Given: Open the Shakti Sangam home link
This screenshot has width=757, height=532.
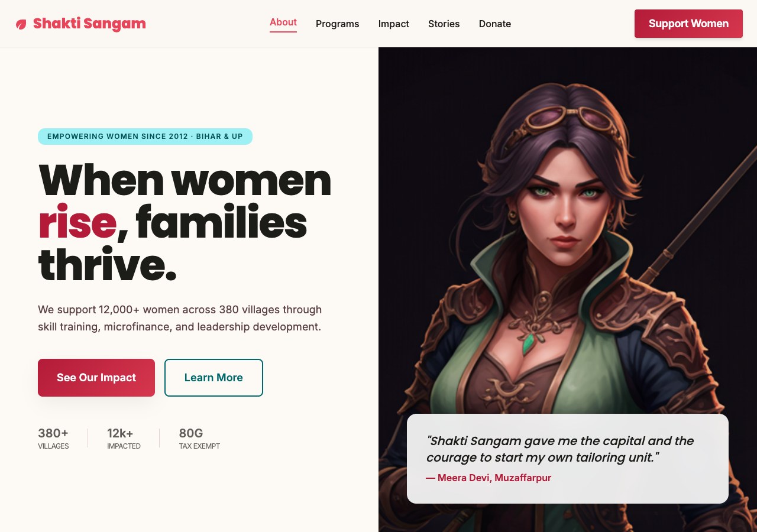Looking at the screenshot, I should (80, 24).
